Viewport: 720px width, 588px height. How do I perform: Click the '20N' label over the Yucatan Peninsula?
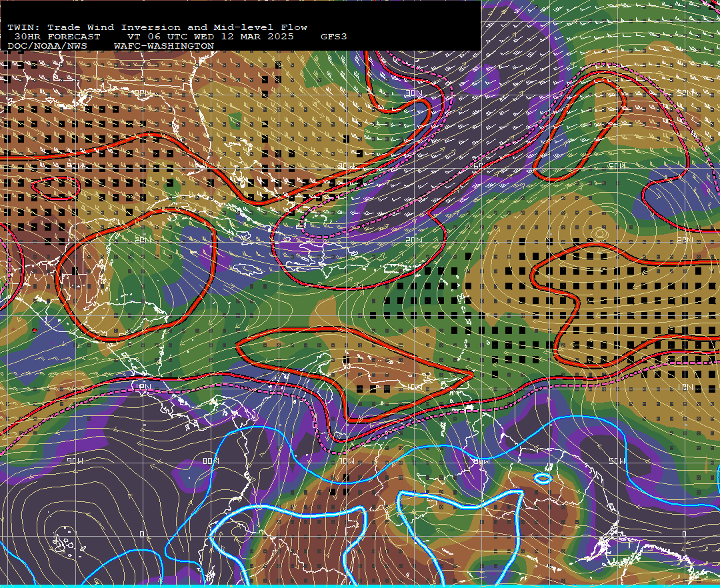pyautogui.click(x=143, y=240)
